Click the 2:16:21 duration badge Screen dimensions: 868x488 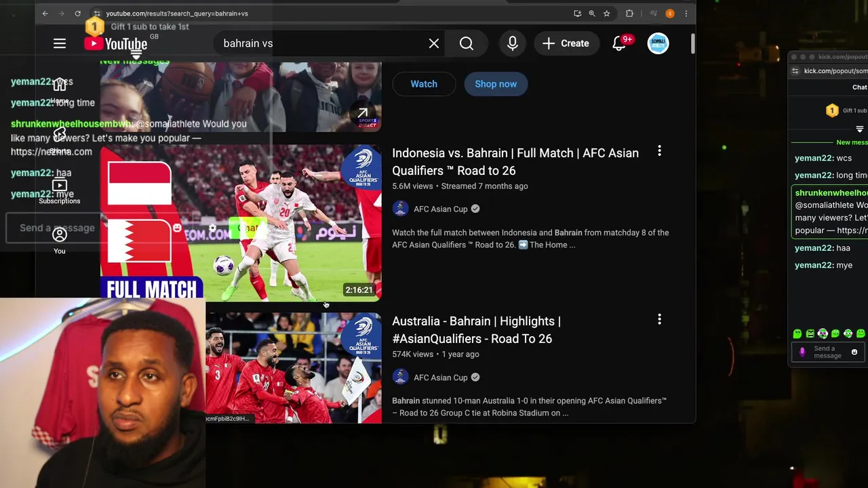pyautogui.click(x=359, y=290)
